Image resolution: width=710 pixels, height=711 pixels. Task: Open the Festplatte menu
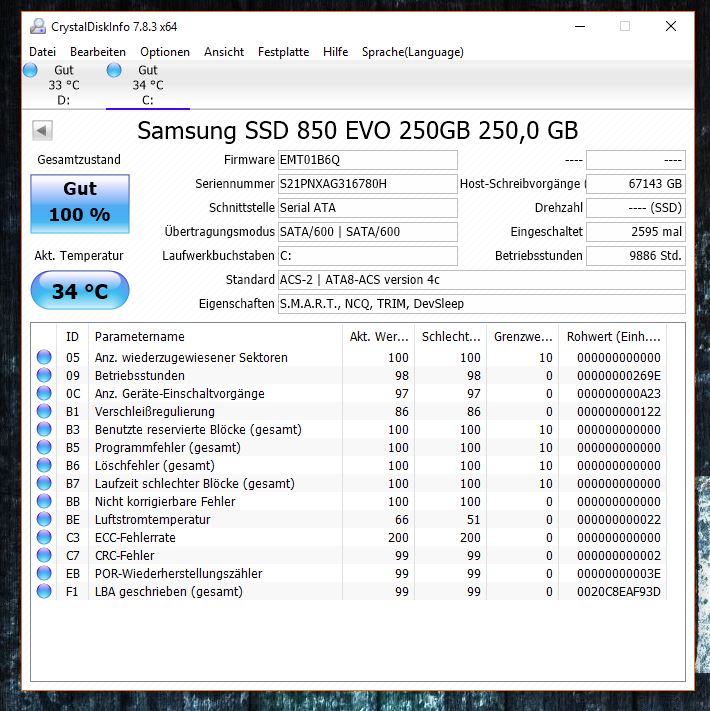click(283, 52)
